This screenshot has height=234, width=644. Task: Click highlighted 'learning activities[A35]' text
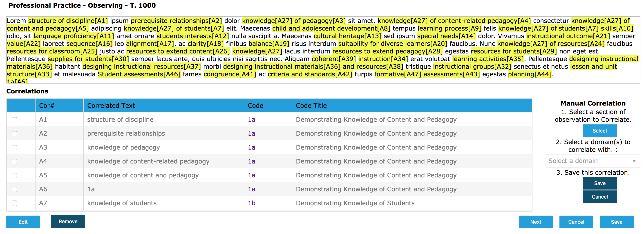488,59
